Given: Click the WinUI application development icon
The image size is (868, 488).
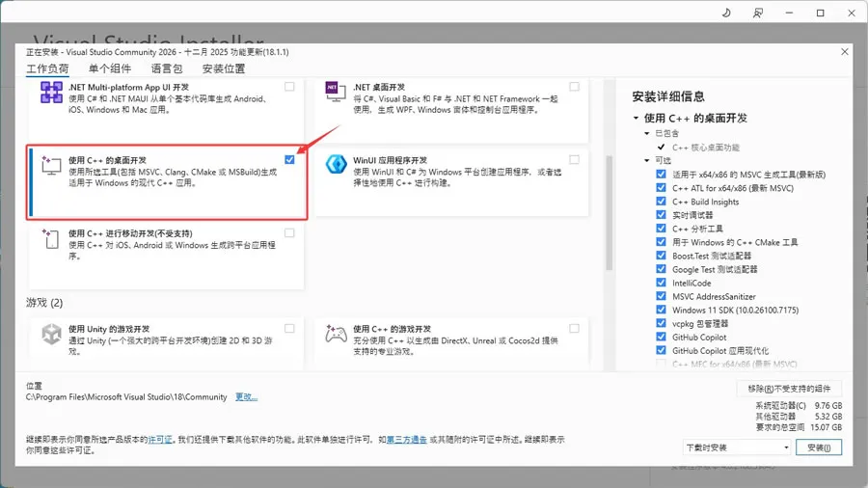Looking at the screenshot, I should click(x=336, y=164).
